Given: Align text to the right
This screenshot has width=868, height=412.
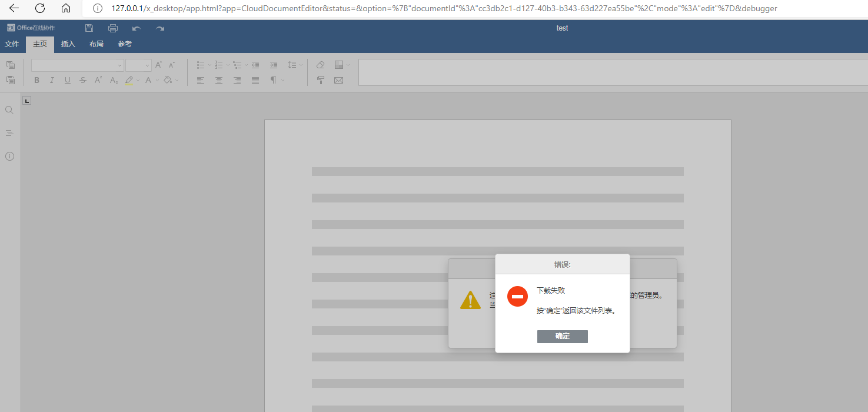Looking at the screenshot, I should pos(237,80).
